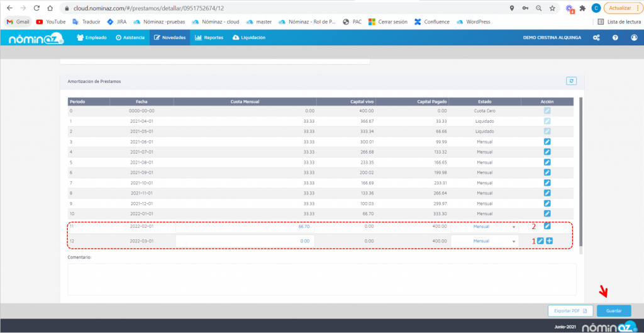This screenshot has height=333, width=644.
Task: Click the Cuota Mensual field for period 12
Action: pyautogui.click(x=245, y=241)
